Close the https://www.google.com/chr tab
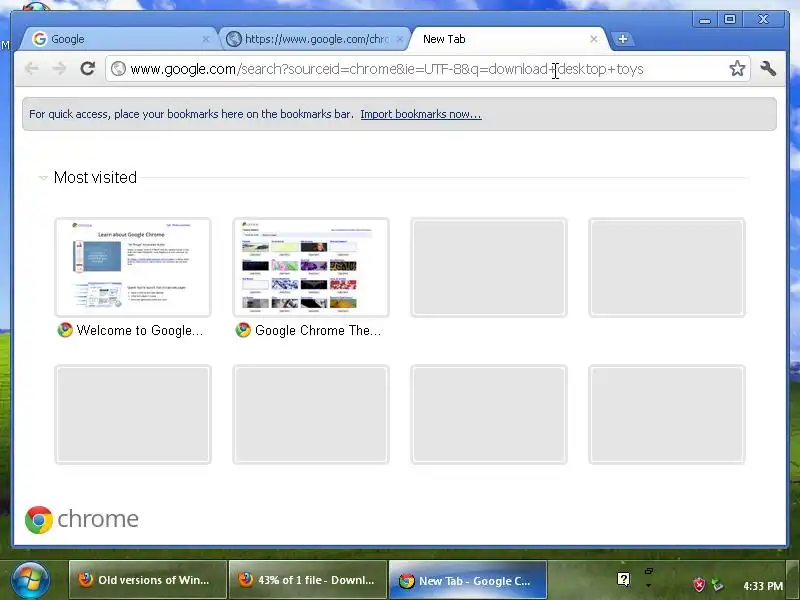The height and width of the screenshot is (600, 800). tap(400, 39)
